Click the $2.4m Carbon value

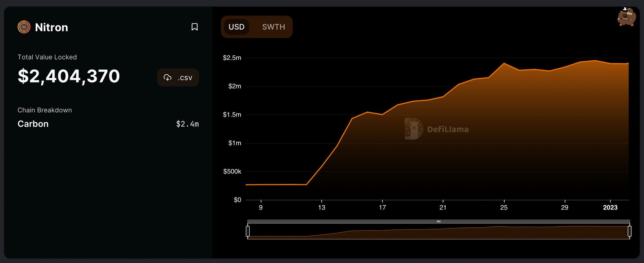[x=187, y=124]
